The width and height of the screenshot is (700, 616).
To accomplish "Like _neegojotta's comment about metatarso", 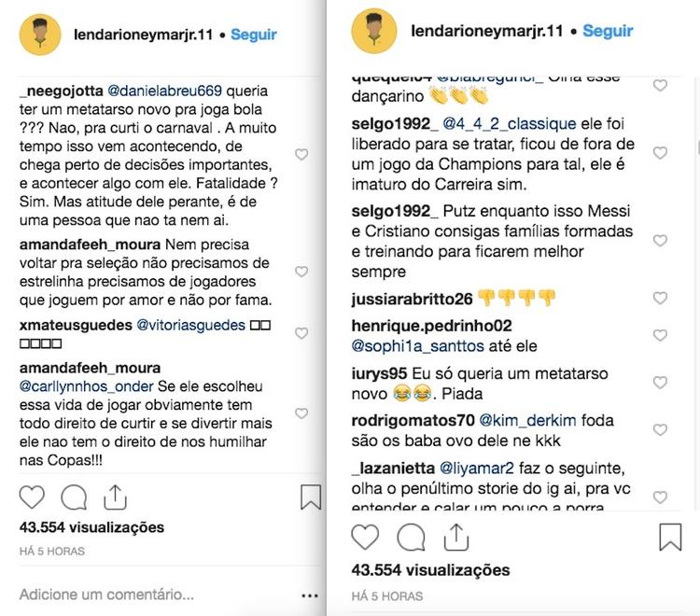I will (301, 154).
